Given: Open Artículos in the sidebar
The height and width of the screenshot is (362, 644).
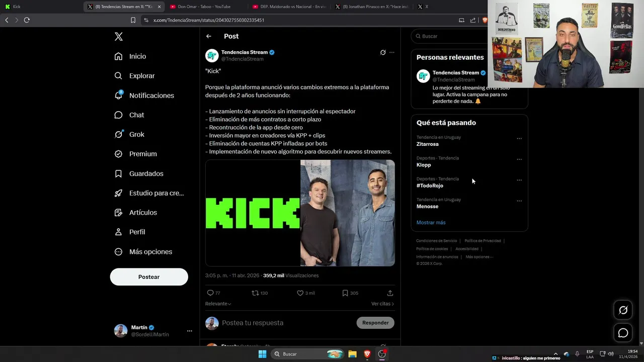Looking at the screenshot, I should (135, 213).
